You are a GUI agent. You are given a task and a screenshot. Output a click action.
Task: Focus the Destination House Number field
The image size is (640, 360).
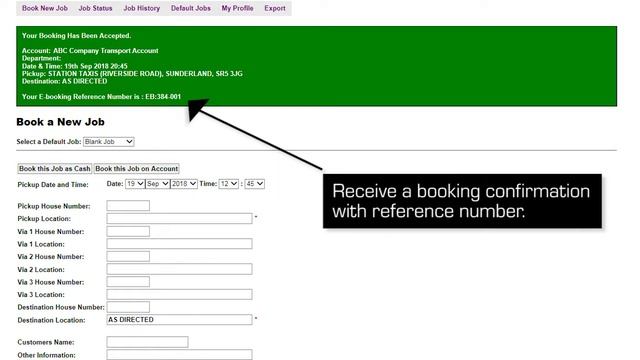128,307
